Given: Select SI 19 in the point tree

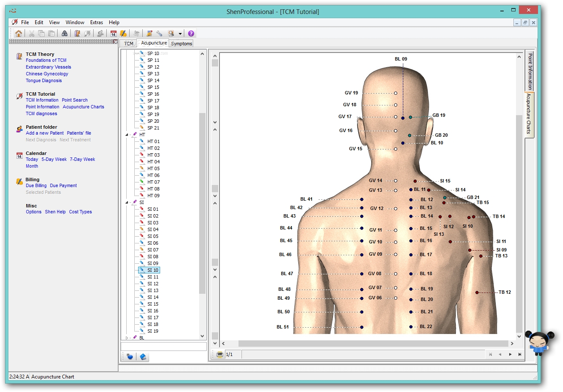Looking at the screenshot, I should tap(153, 331).
